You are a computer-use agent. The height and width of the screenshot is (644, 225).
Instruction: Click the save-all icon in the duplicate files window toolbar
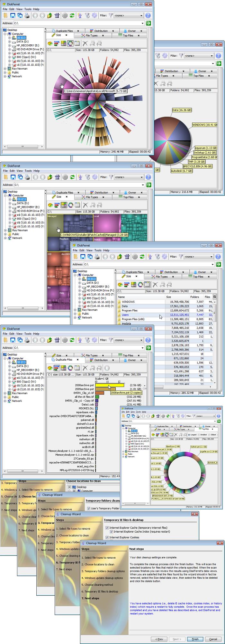20,340
